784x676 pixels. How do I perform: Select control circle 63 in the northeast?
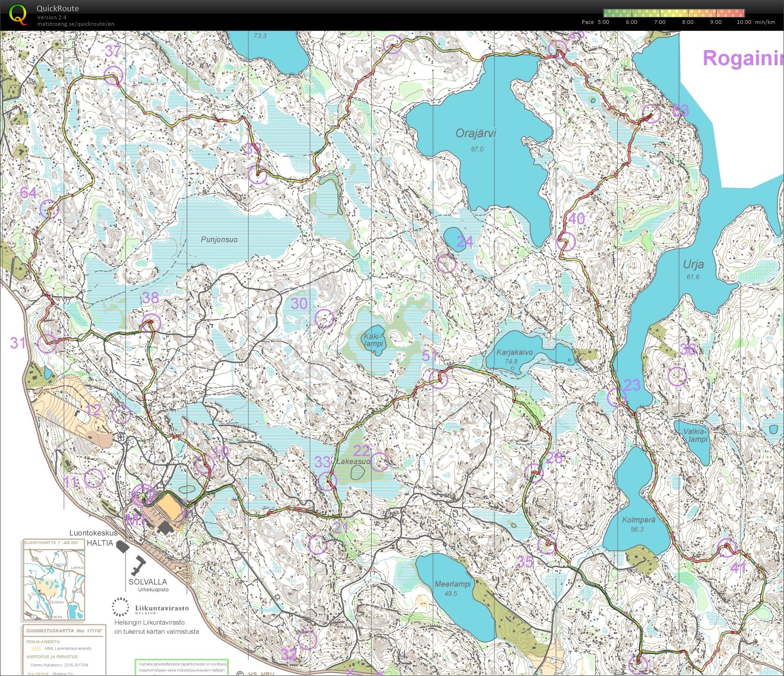651,114
